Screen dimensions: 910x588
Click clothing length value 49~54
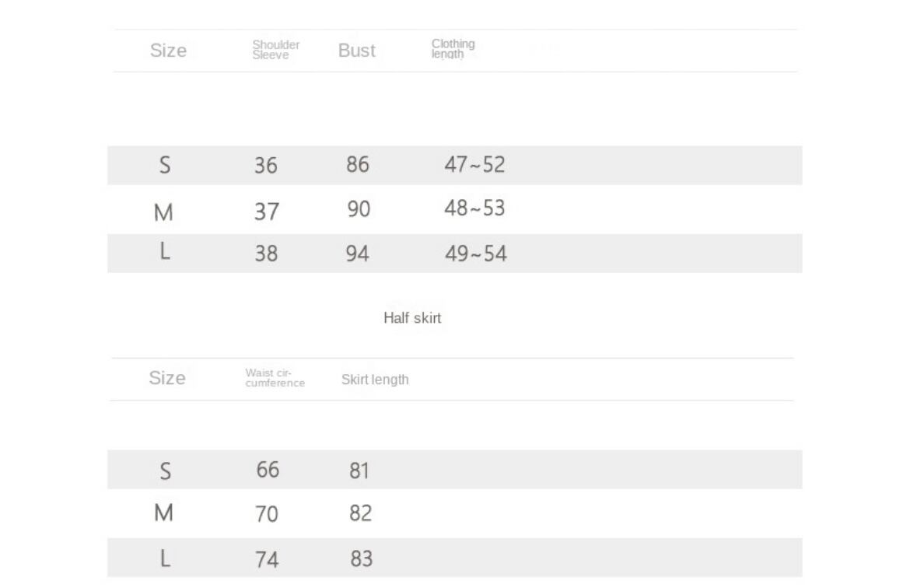476,254
